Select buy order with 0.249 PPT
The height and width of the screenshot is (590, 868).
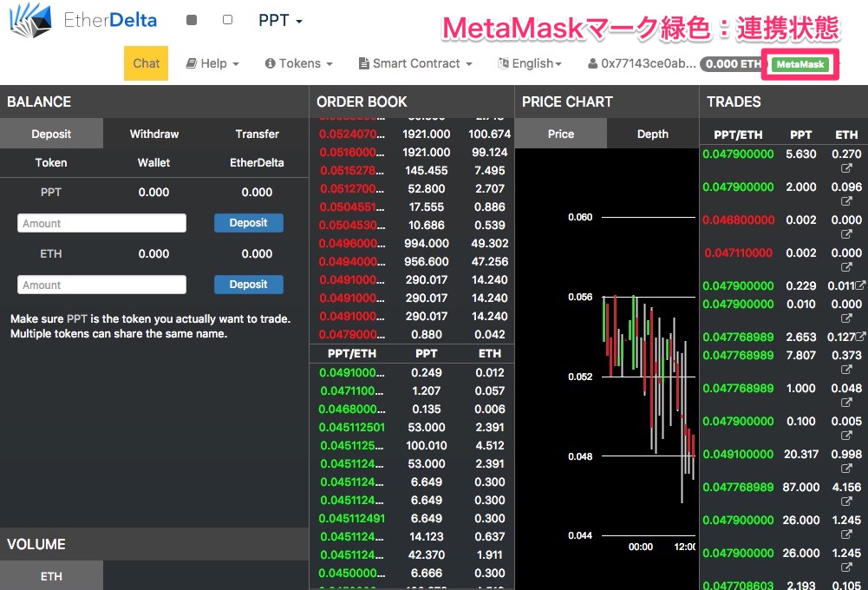(412, 373)
